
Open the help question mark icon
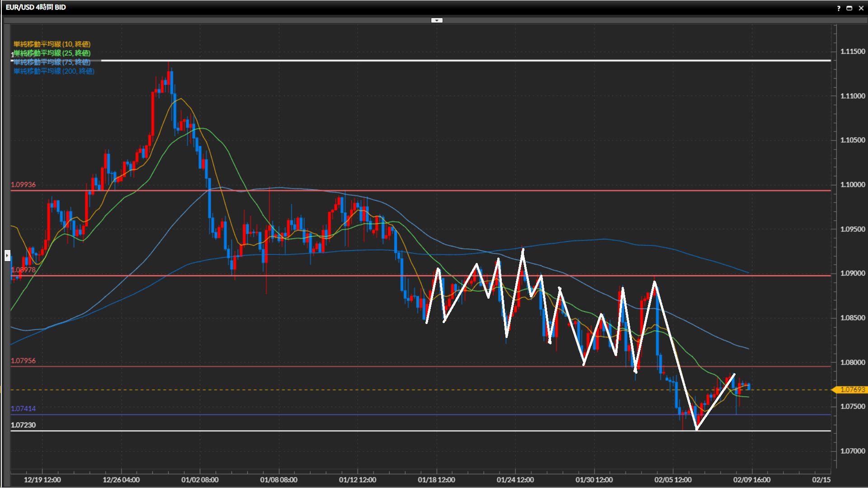[839, 8]
